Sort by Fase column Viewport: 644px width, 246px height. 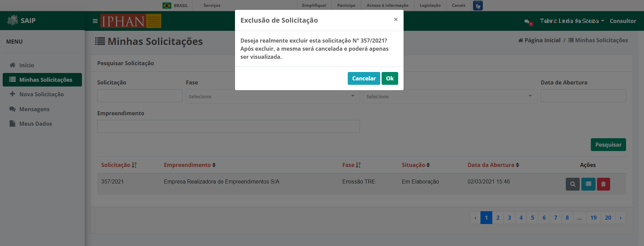pos(351,165)
